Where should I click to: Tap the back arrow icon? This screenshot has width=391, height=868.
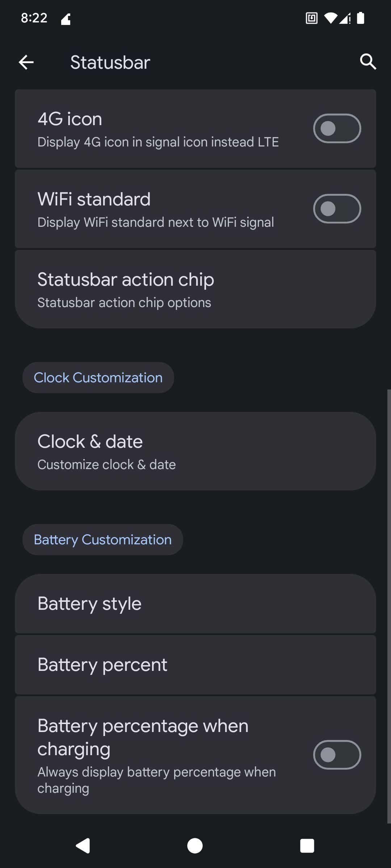(x=26, y=62)
